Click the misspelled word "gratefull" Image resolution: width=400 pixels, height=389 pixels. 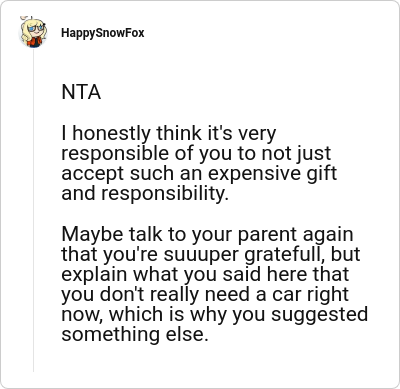point(285,255)
